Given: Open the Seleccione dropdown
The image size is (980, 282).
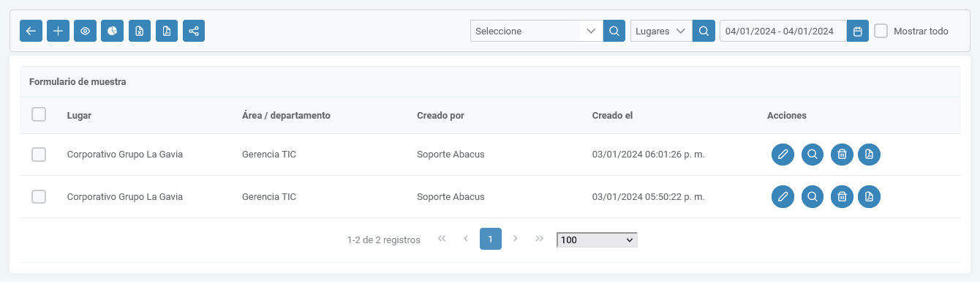Looking at the screenshot, I should [537, 31].
